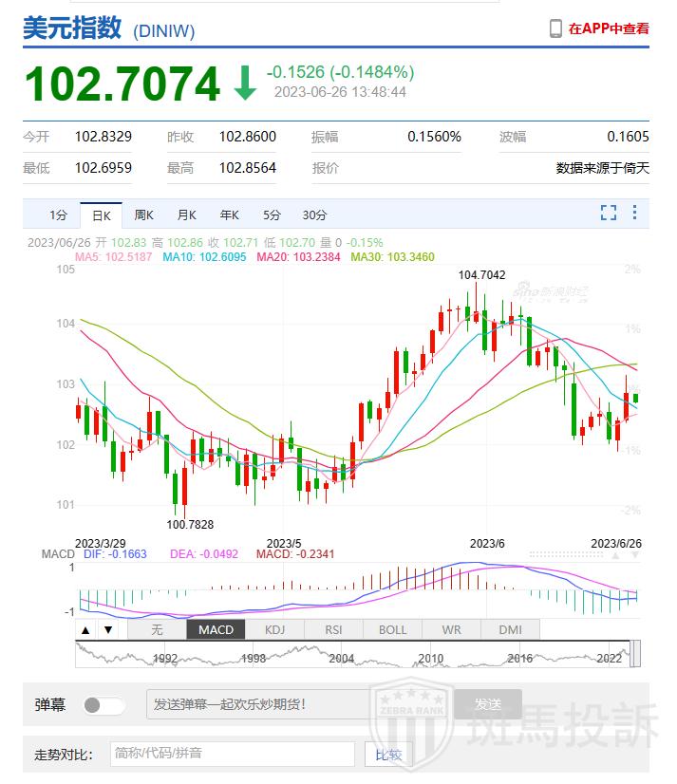
Task: Click the 发送 button
Action: 487,704
